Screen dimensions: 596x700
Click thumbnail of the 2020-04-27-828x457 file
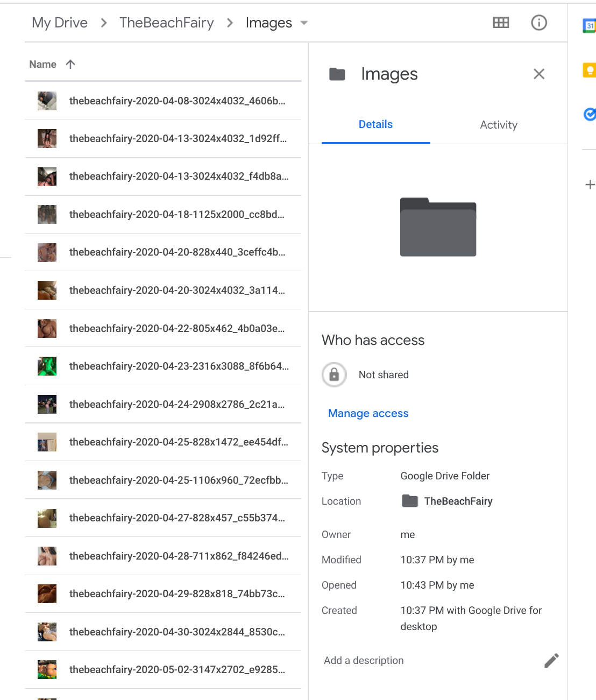pyautogui.click(x=47, y=518)
